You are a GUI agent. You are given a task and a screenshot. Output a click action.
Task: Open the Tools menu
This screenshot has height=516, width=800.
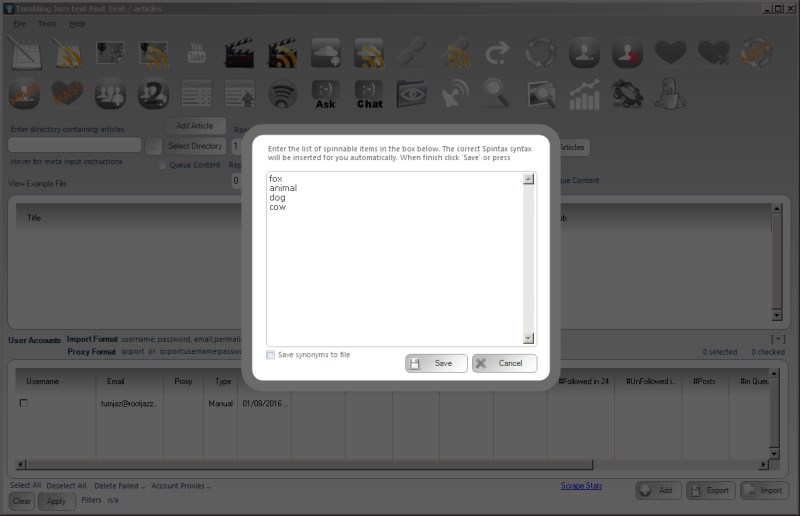[x=47, y=23]
